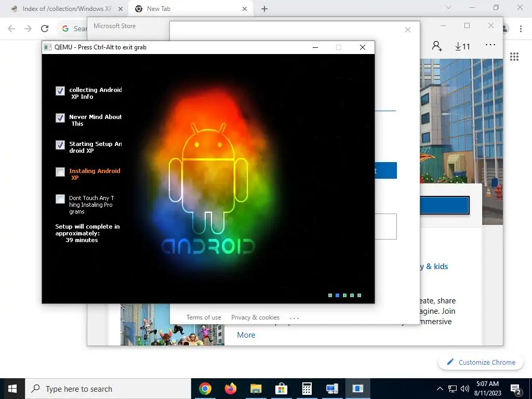Go back in Chrome

pyautogui.click(x=11, y=29)
